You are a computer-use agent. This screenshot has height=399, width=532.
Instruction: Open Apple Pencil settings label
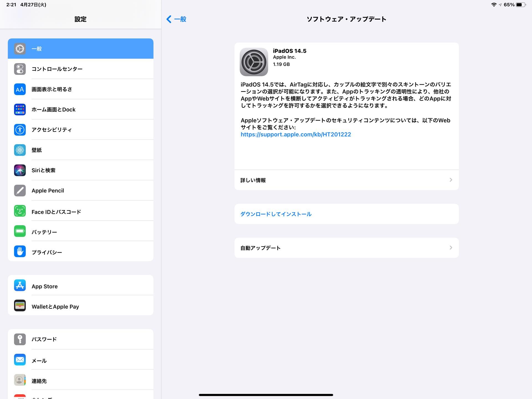pyautogui.click(x=48, y=191)
